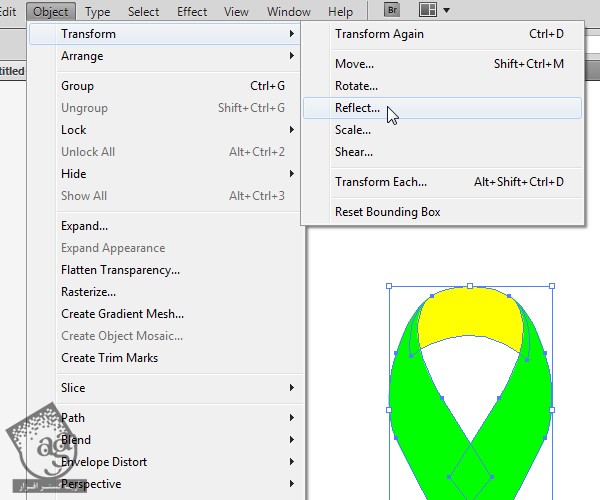
Task: Choose Shear... from the Transform submenu
Action: [x=354, y=152]
